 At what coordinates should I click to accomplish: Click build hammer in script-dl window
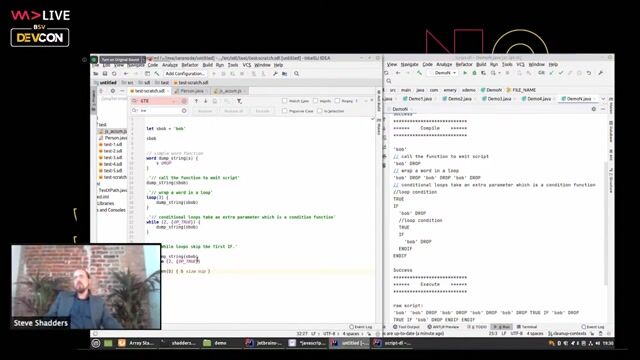click(x=419, y=73)
